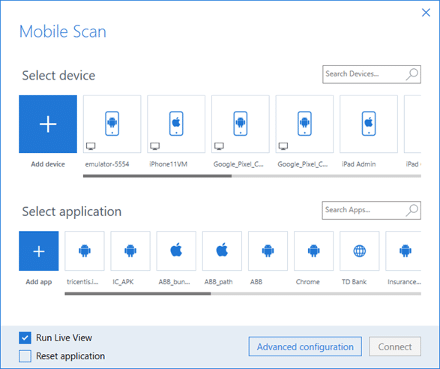Click the TD Bank label text
The height and width of the screenshot is (369, 440).
pos(354,282)
